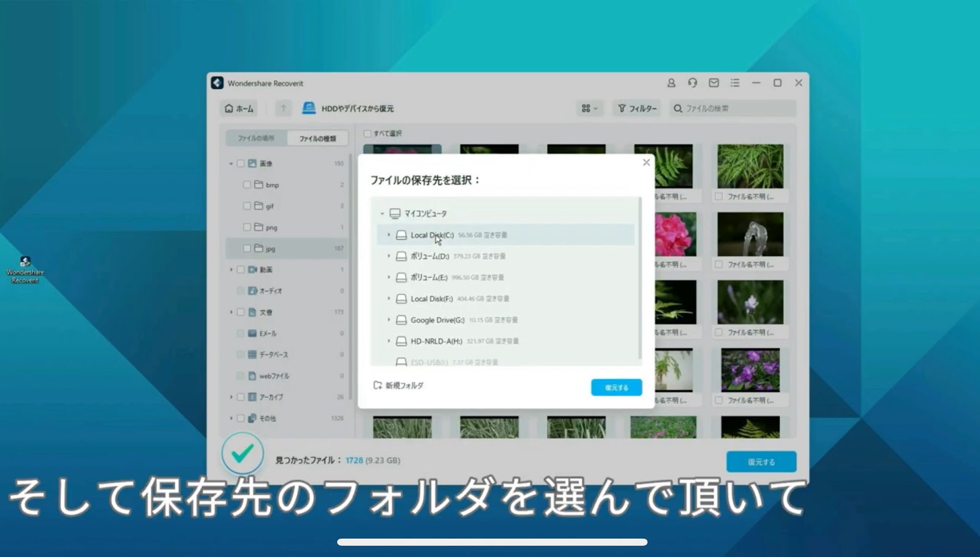The height and width of the screenshot is (557, 980).
Task: Click the データベース category icon
Action: (252, 355)
